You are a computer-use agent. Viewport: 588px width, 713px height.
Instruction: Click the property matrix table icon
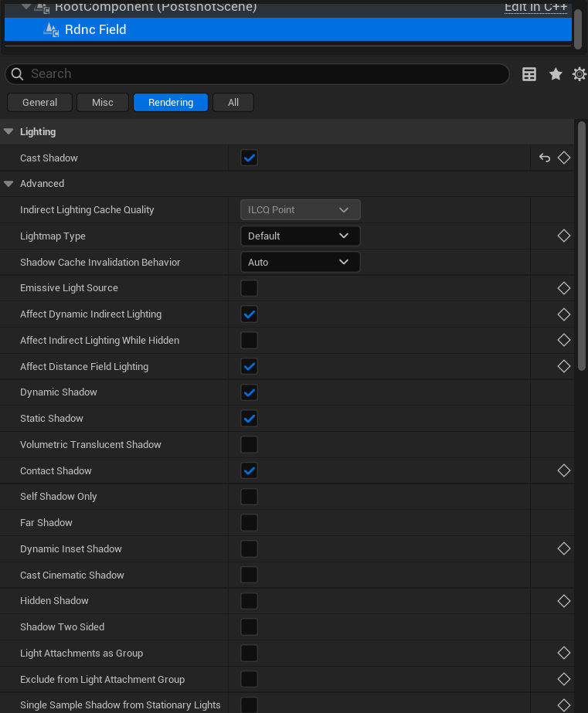click(529, 74)
